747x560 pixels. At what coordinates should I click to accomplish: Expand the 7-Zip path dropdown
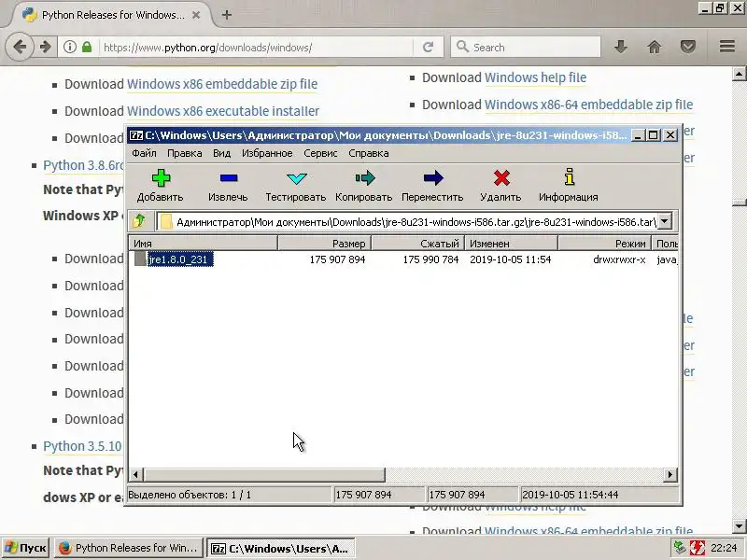point(664,221)
